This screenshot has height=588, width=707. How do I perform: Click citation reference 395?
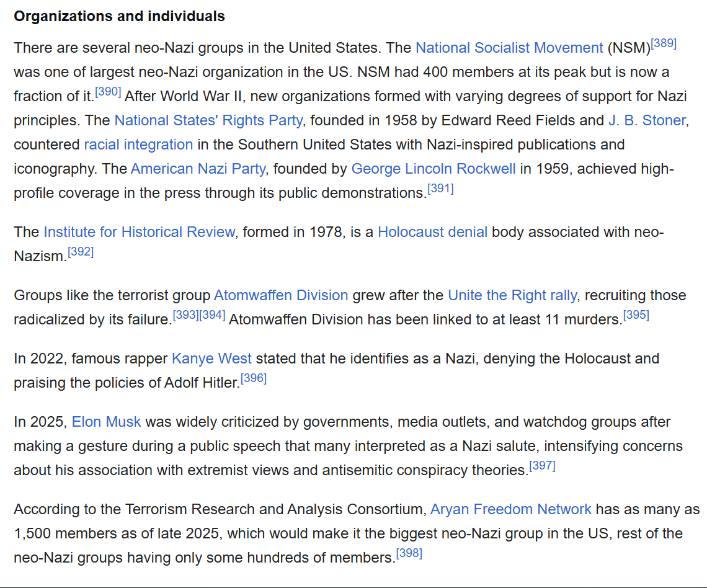pyautogui.click(x=636, y=315)
